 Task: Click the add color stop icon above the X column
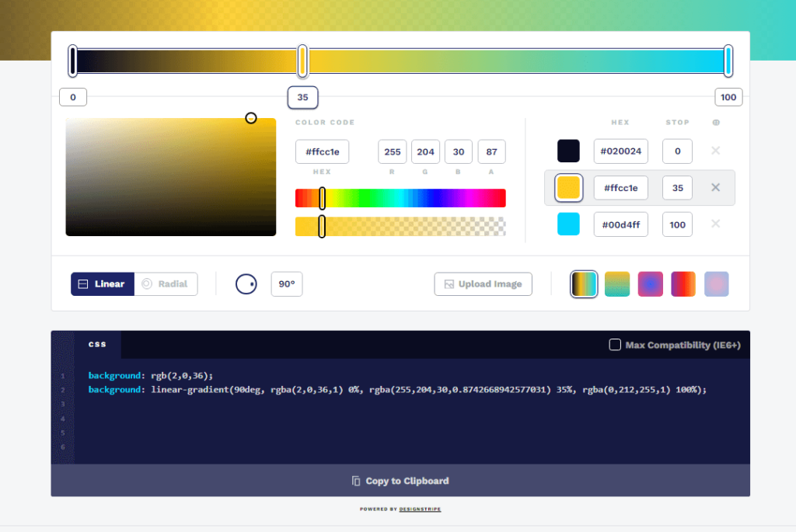tap(717, 122)
